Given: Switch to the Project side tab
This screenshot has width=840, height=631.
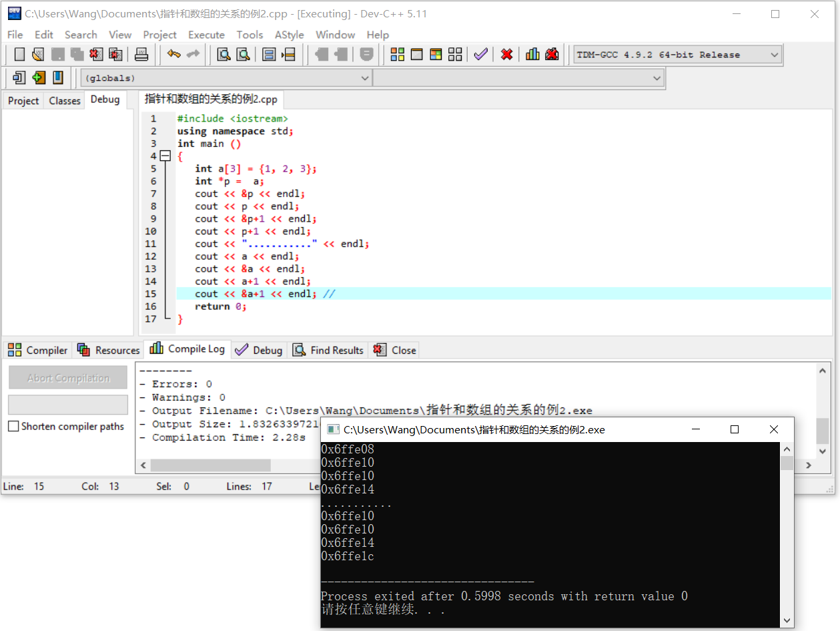Looking at the screenshot, I should click(23, 101).
